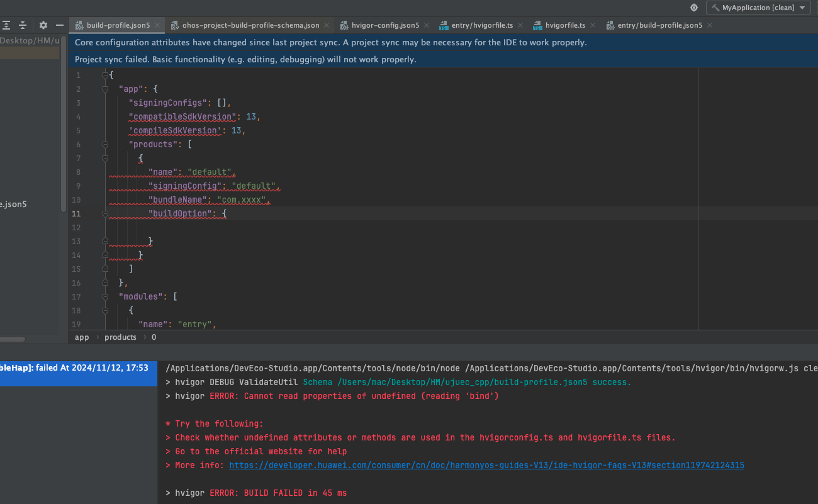Click line number 12 in the gutter
Screen dimensions: 818x504
77,228
